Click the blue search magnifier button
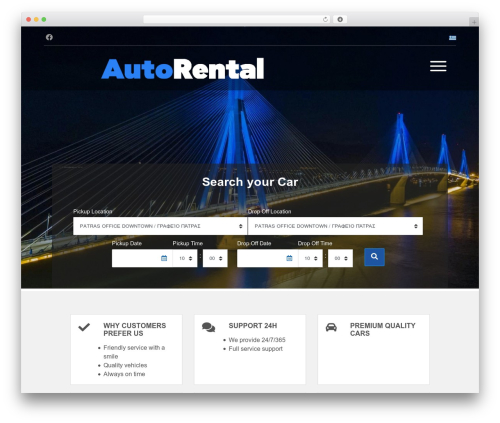Viewport: 500px width, 423px height. pos(374,257)
